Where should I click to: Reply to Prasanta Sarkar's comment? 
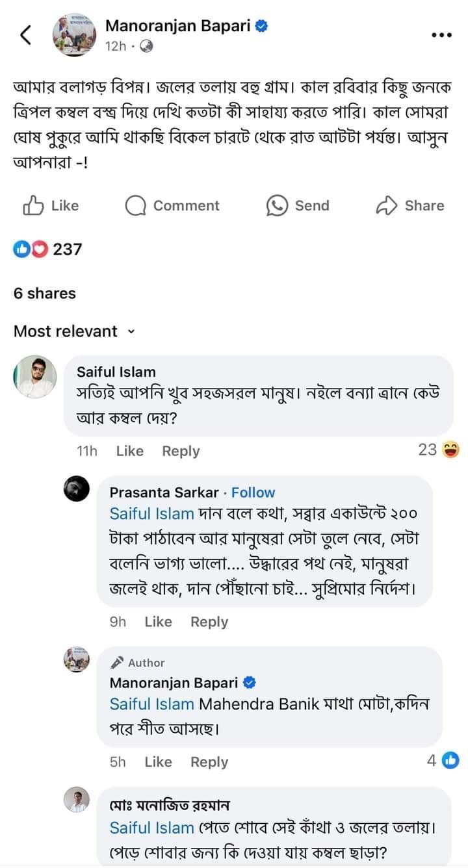pos(209,622)
